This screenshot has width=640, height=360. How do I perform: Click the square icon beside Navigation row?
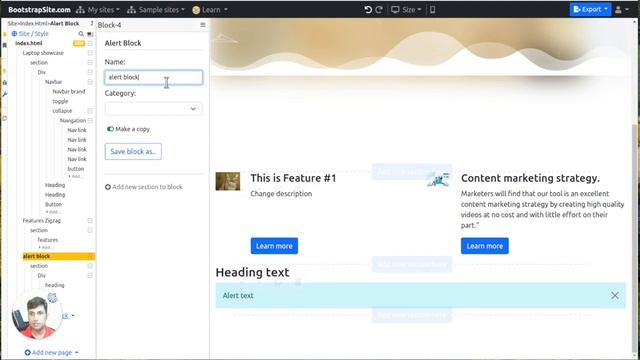[x=90, y=120]
